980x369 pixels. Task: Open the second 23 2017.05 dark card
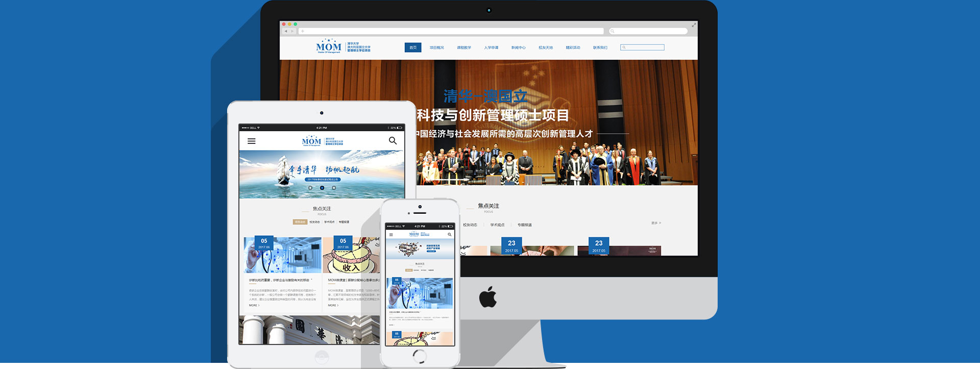click(x=619, y=247)
